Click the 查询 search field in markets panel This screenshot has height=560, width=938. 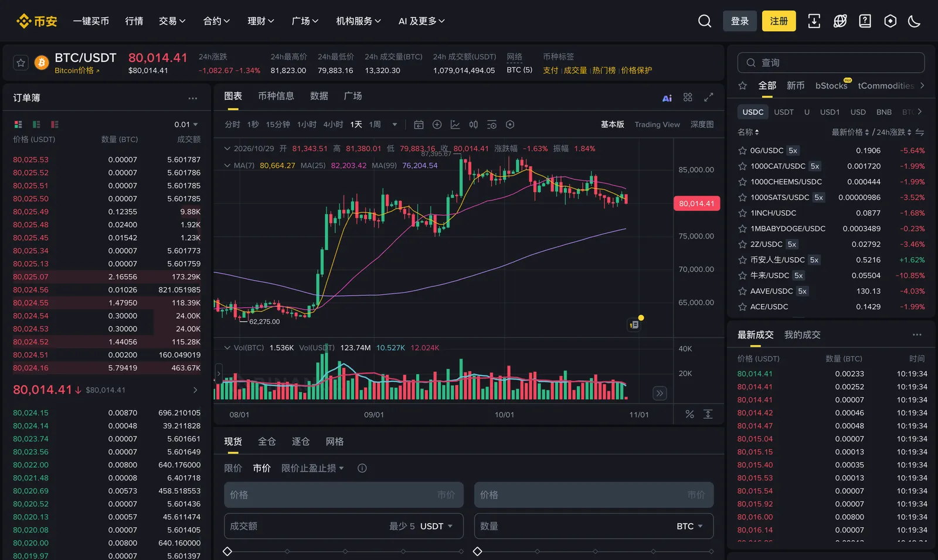(831, 63)
